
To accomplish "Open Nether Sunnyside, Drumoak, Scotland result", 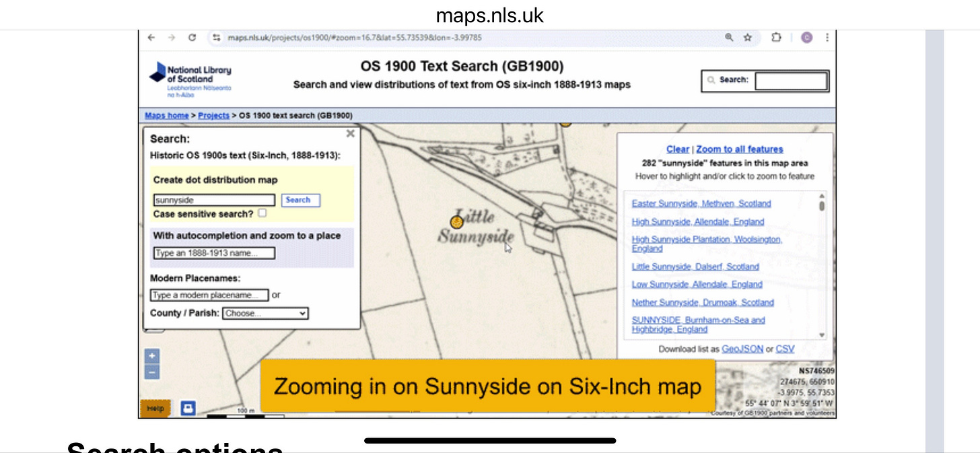I will coord(703,302).
